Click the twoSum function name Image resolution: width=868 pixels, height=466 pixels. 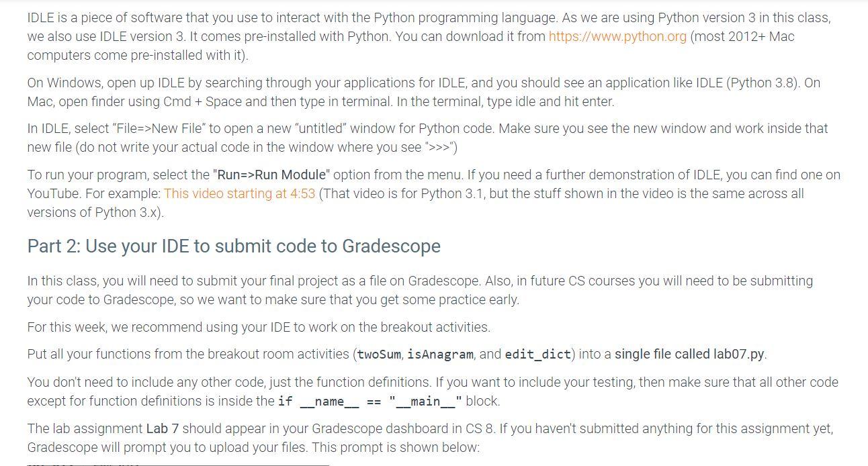click(x=379, y=354)
